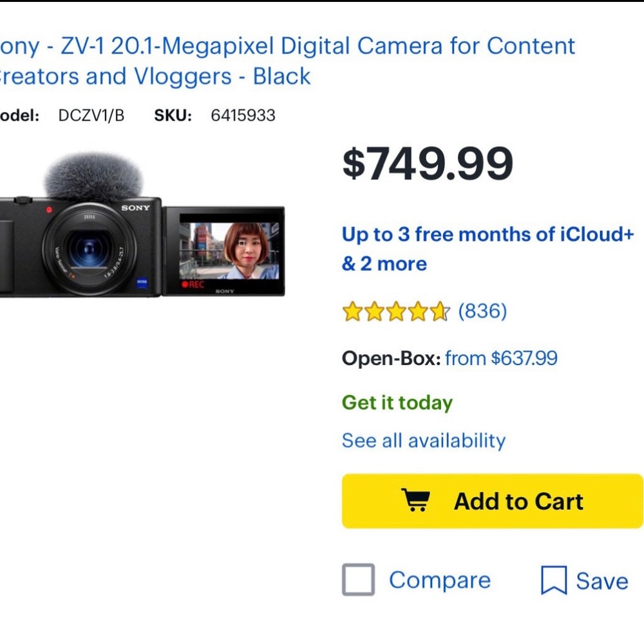This screenshot has height=644, width=644.
Task: Click the SKU number 6415933
Action: 241,115
